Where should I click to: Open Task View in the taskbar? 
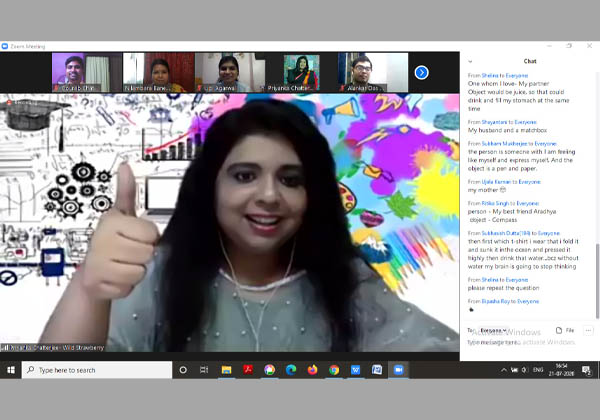[x=205, y=369]
